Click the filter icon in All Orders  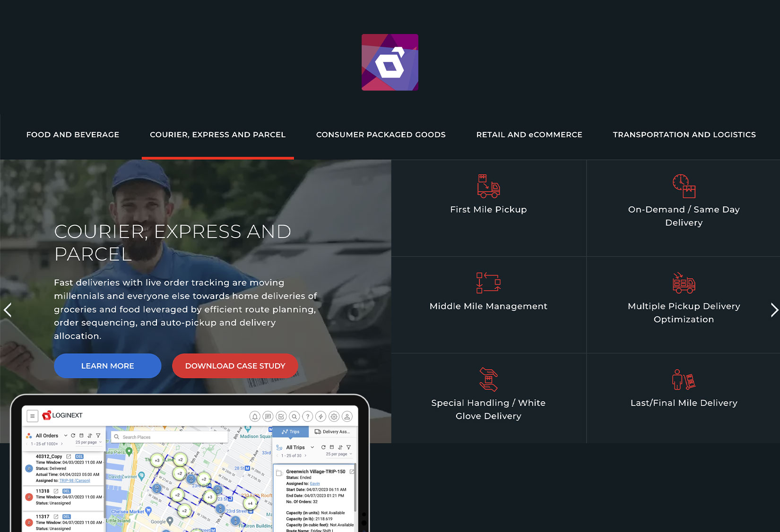pyautogui.click(x=98, y=436)
